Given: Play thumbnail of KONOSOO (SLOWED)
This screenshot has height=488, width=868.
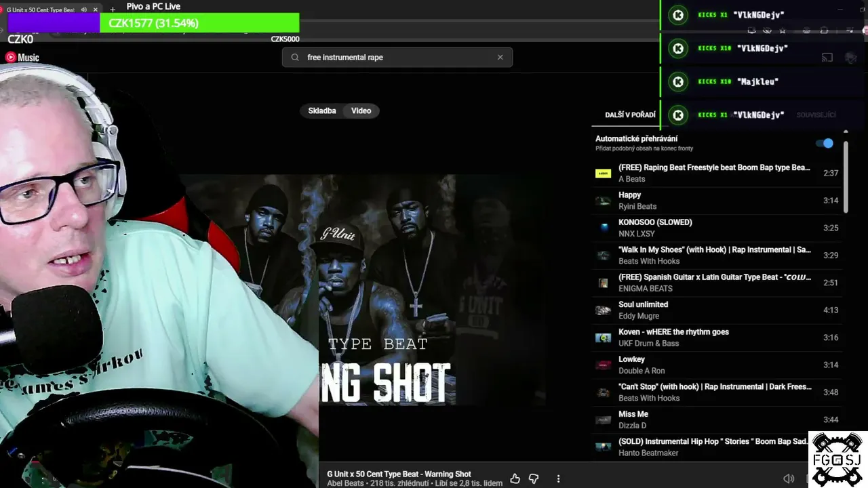Looking at the screenshot, I should coord(603,228).
